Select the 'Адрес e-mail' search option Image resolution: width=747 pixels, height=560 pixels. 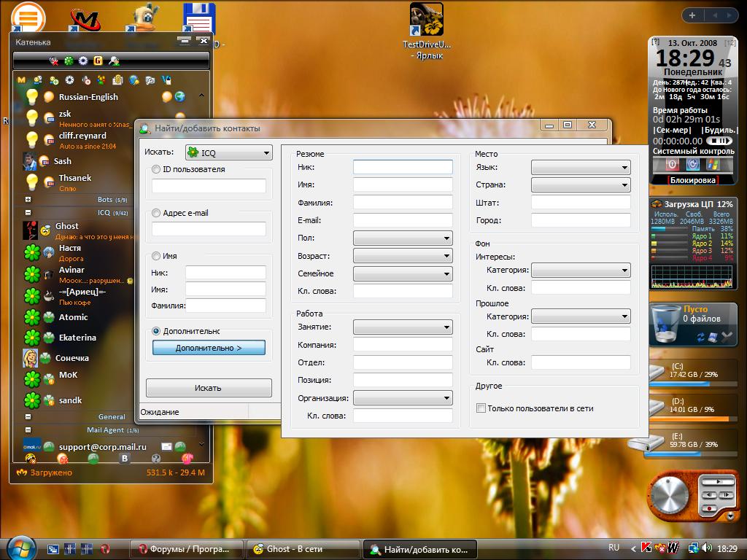pos(156,213)
